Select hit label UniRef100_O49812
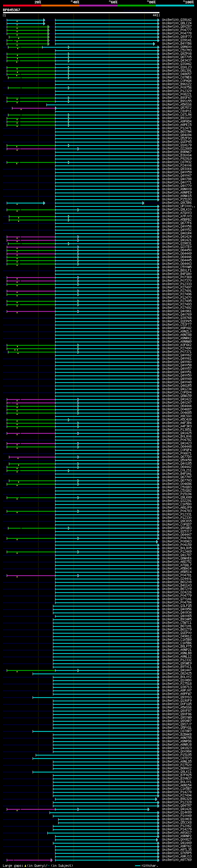 coord(177,636)
